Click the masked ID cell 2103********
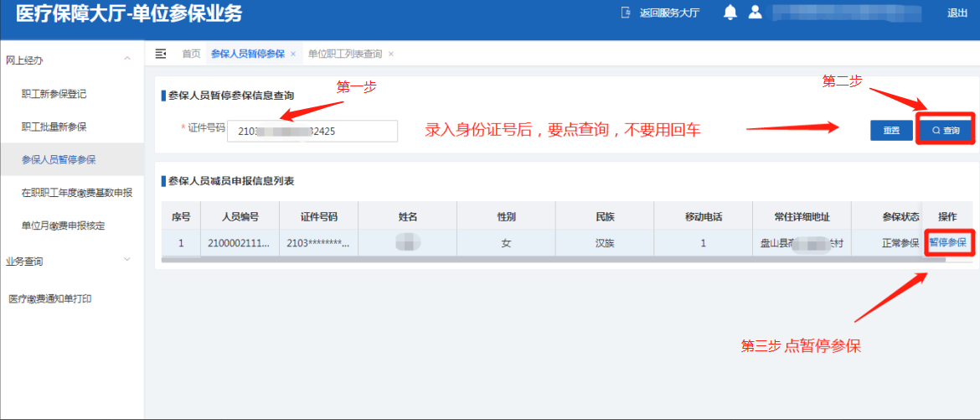This screenshot has width=980, height=420. (319, 243)
